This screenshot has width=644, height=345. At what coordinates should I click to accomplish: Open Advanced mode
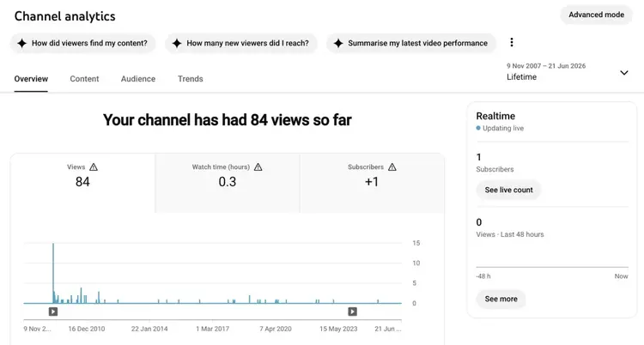pyautogui.click(x=596, y=15)
